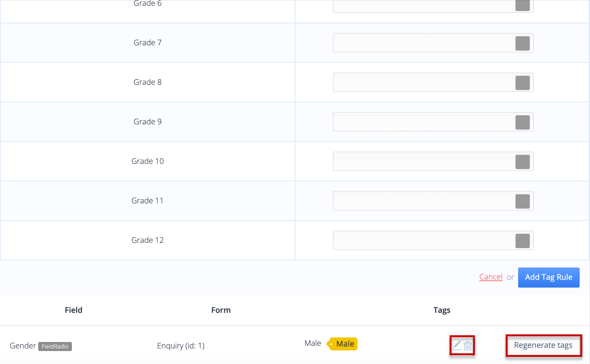
Task: Click the gray square in Grade 10 field
Action: 522,162
